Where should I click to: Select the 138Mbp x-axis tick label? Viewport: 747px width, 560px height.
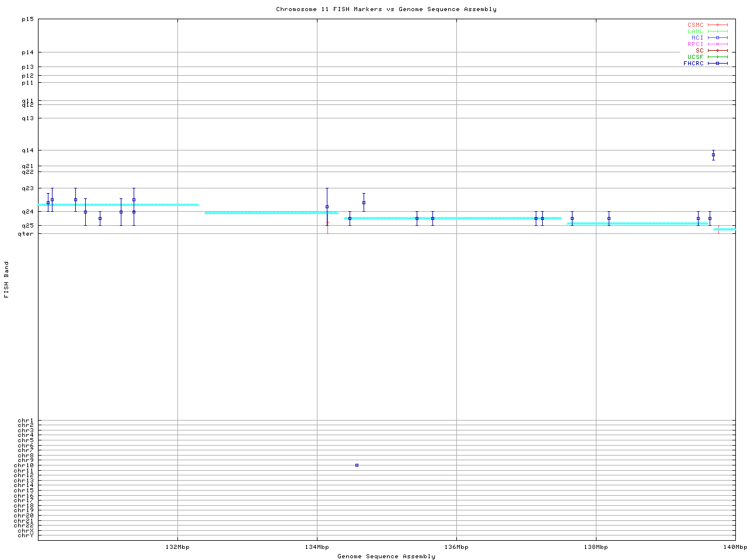tap(596, 547)
